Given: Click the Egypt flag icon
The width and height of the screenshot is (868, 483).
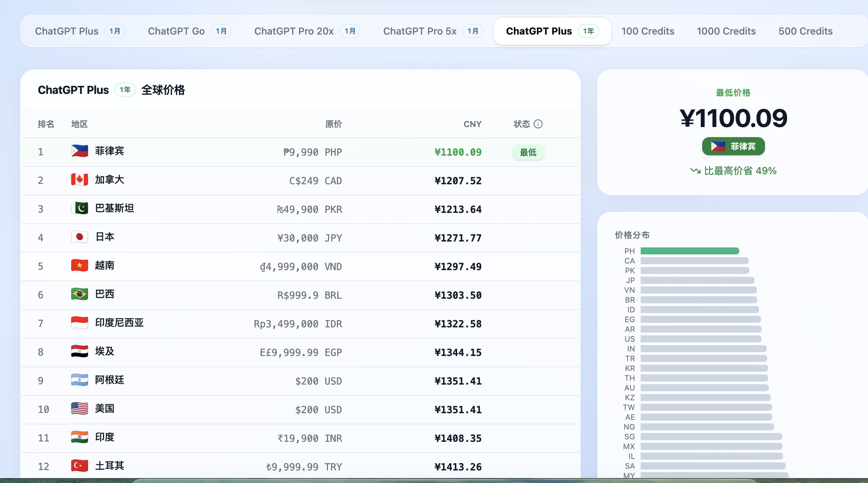Looking at the screenshot, I should pyautogui.click(x=80, y=351).
